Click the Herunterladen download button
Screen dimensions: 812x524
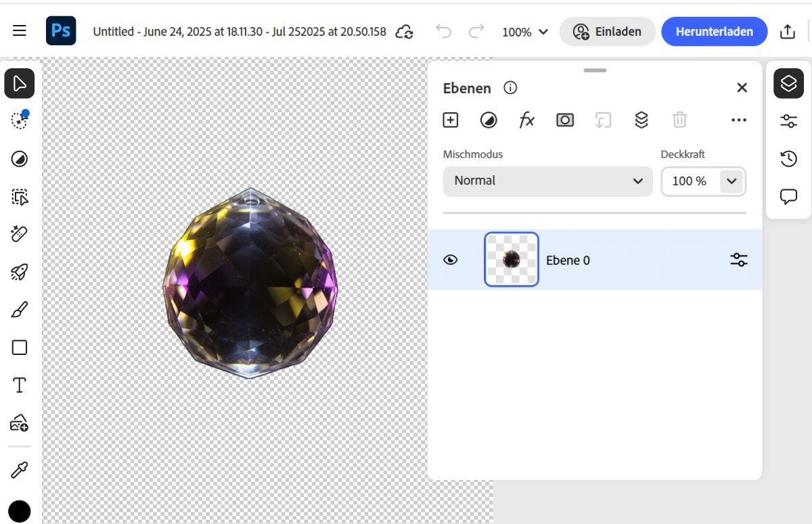pos(715,32)
